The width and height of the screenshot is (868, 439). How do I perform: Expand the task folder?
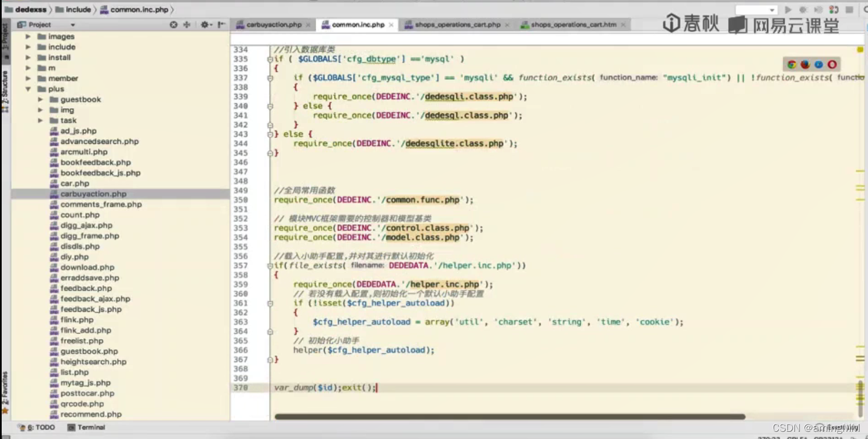point(40,120)
